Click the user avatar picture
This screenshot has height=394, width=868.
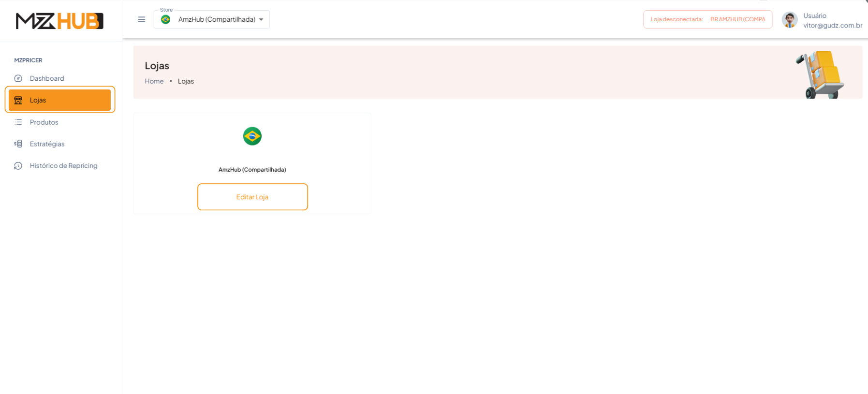(x=789, y=20)
